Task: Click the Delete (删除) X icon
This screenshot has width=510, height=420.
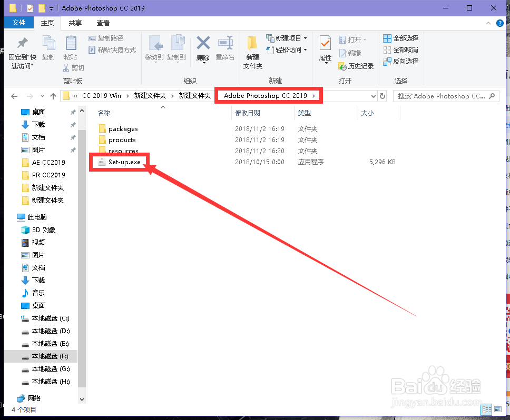Action: click(203, 43)
